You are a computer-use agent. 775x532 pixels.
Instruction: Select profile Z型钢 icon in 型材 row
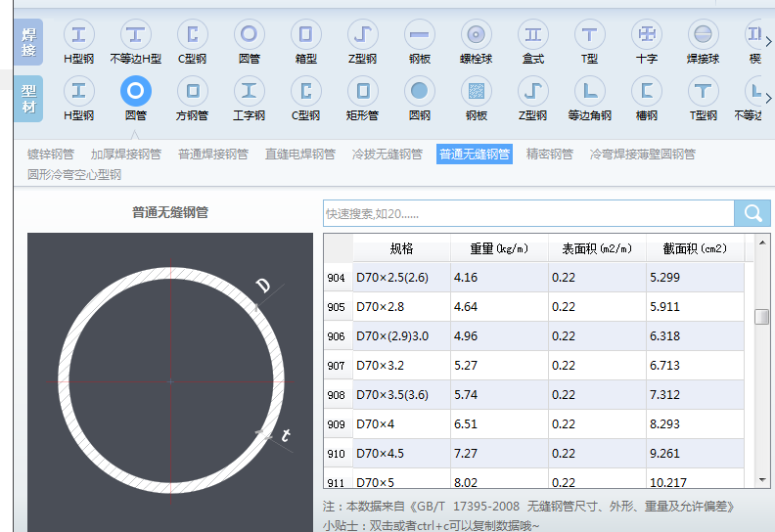click(533, 91)
